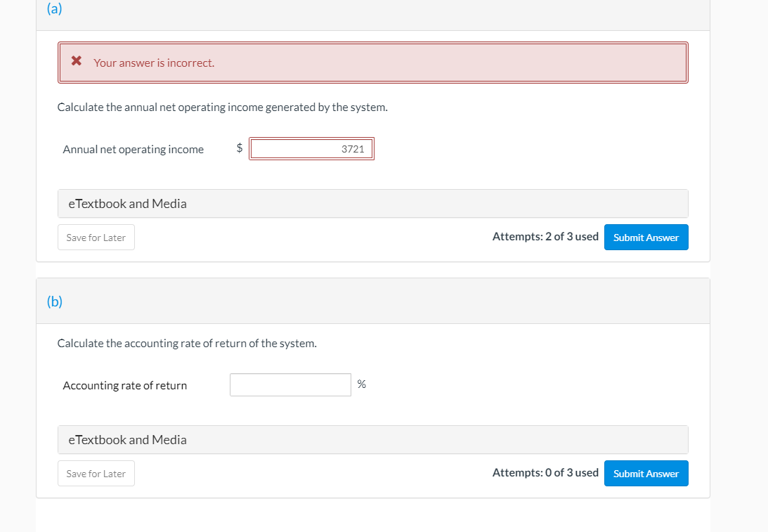Select the (a) section header label

54,10
